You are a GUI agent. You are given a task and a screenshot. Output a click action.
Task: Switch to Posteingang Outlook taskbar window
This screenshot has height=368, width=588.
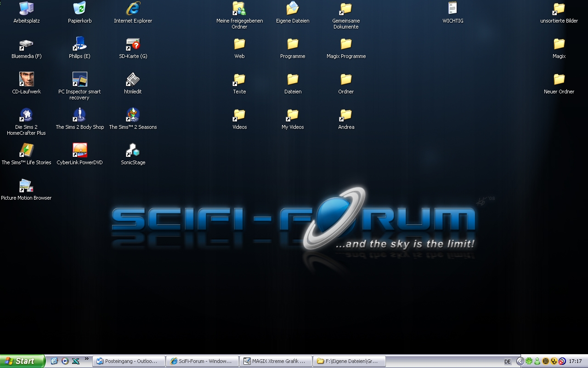click(129, 361)
